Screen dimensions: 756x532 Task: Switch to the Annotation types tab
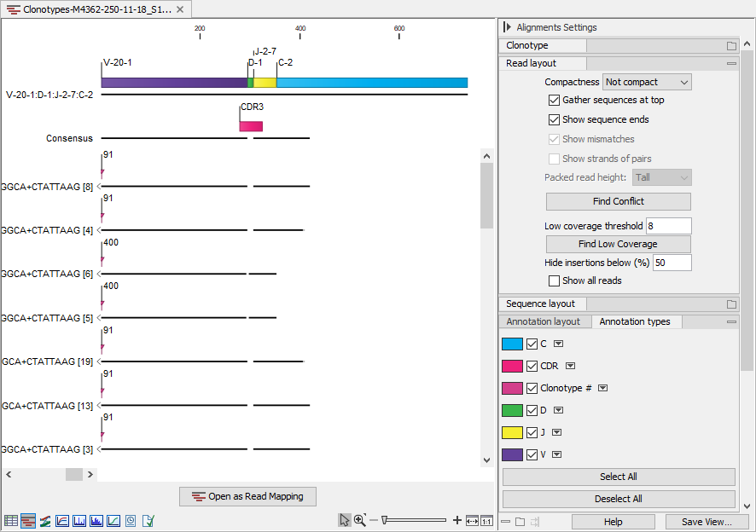click(637, 321)
